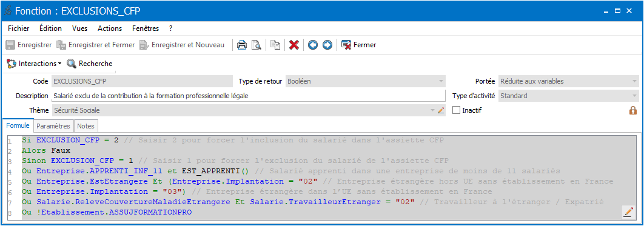
Task: Close the Fonction window
Action: point(629,11)
